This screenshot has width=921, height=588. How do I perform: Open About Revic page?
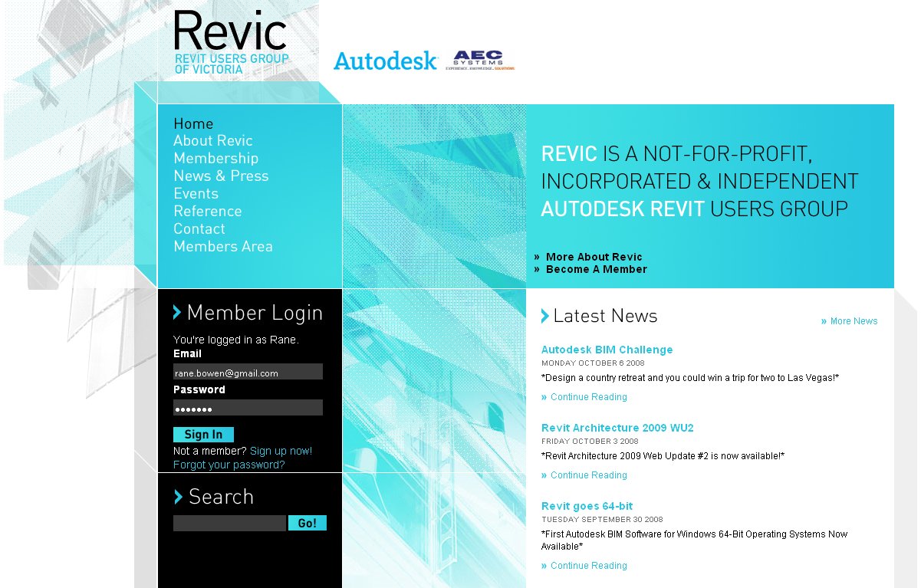click(212, 141)
